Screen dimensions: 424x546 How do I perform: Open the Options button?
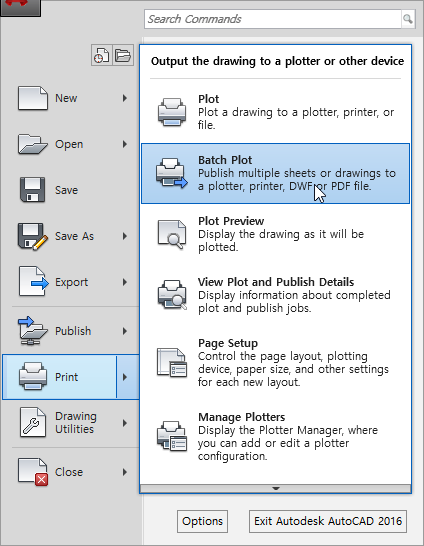(202, 521)
